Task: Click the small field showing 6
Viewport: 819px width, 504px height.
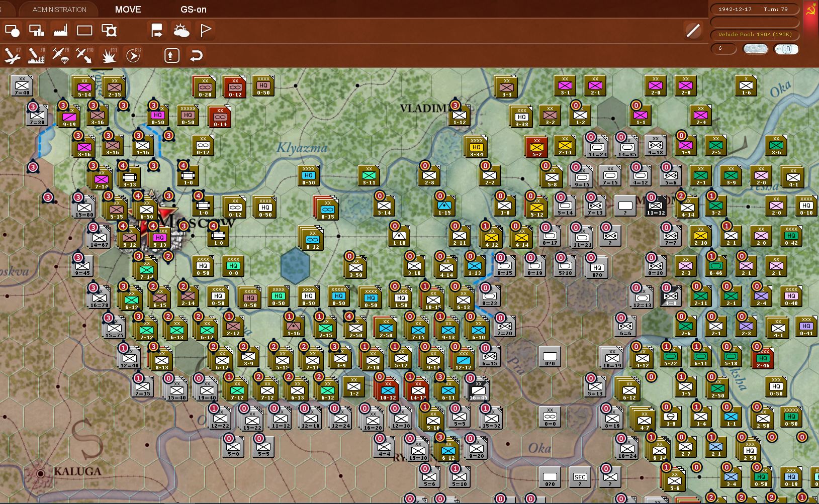Action: click(723, 49)
